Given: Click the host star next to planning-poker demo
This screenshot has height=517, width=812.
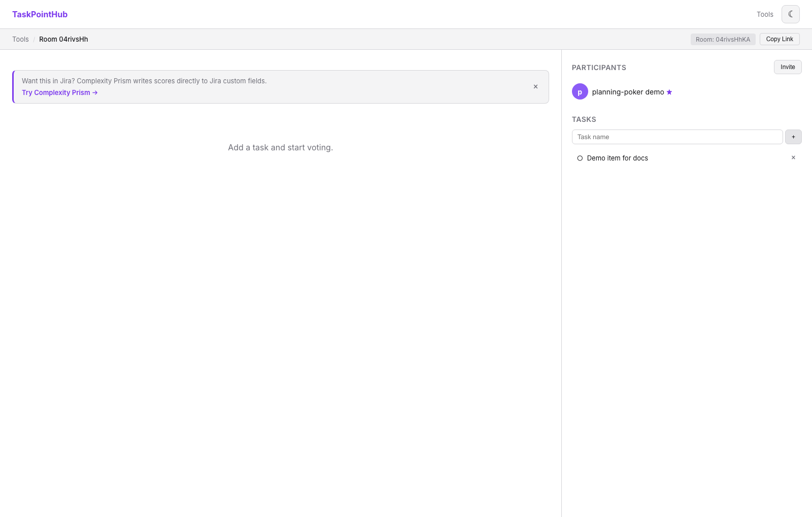Looking at the screenshot, I should [669, 92].
